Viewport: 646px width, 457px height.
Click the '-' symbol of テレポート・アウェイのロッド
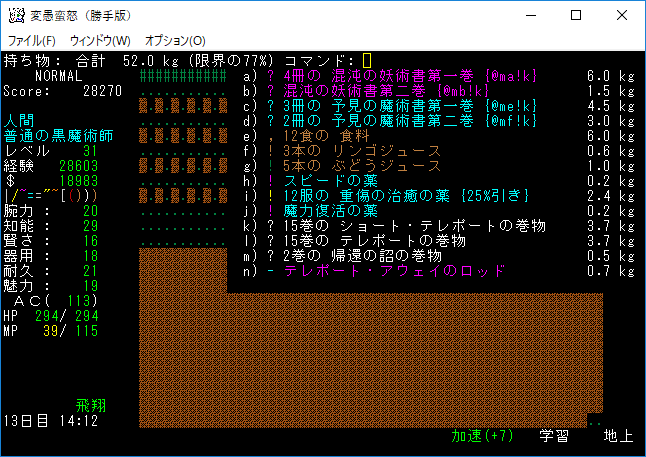(270, 271)
